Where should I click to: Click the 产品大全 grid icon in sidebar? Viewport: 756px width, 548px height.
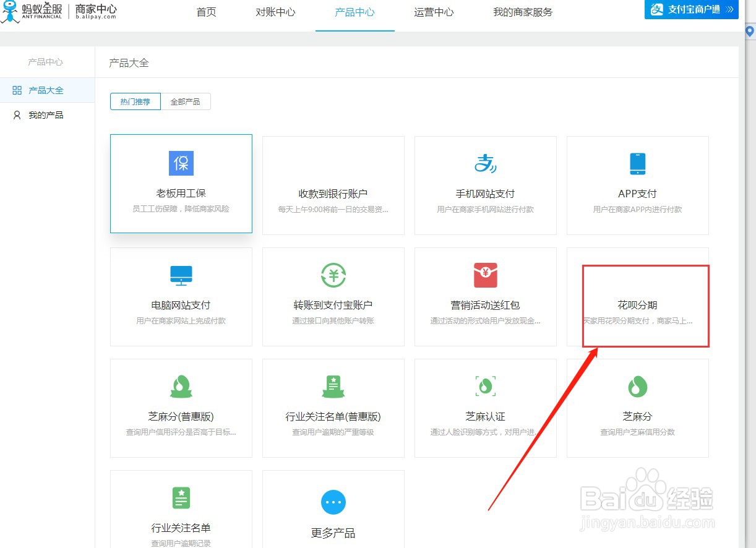click(x=17, y=90)
